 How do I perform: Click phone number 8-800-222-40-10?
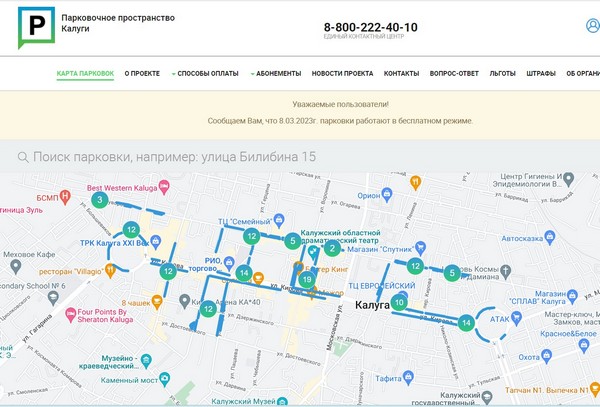tap(370, 27)
